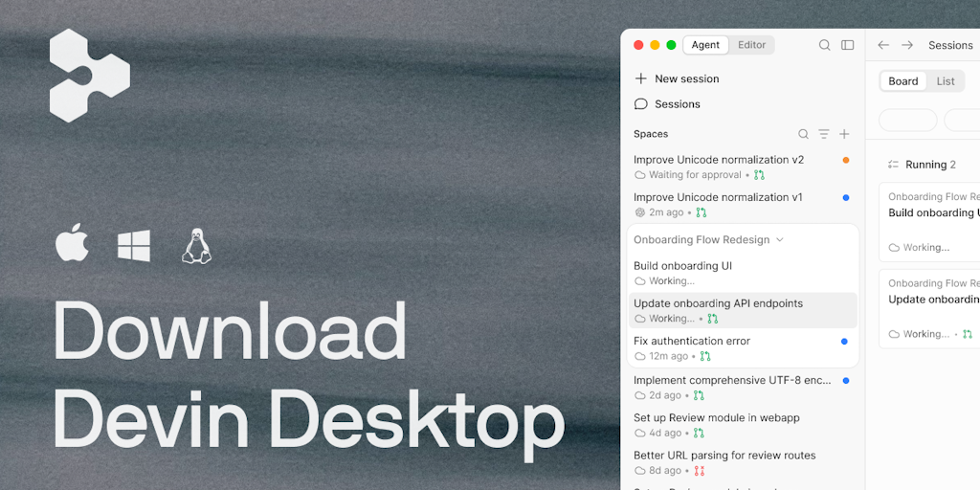
Task: Click blue unread dot on Fix authentication error
Action: [844, 342]
